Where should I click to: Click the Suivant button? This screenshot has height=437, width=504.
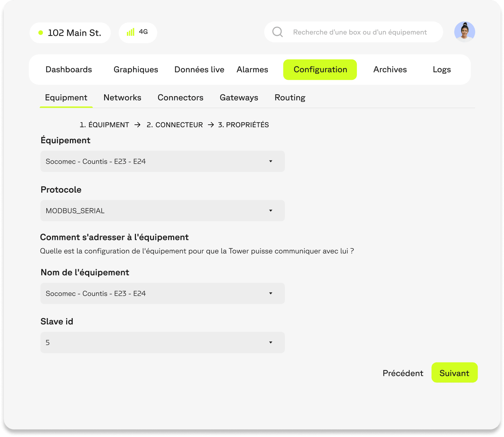click(x=454, y=373)
